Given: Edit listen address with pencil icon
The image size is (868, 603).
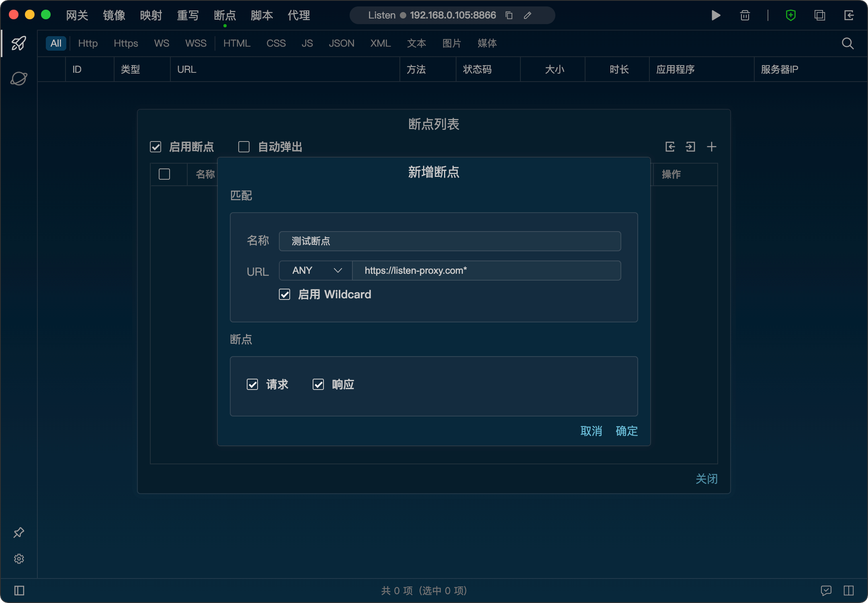Looking at the screenshot, I should pos(528,15).
